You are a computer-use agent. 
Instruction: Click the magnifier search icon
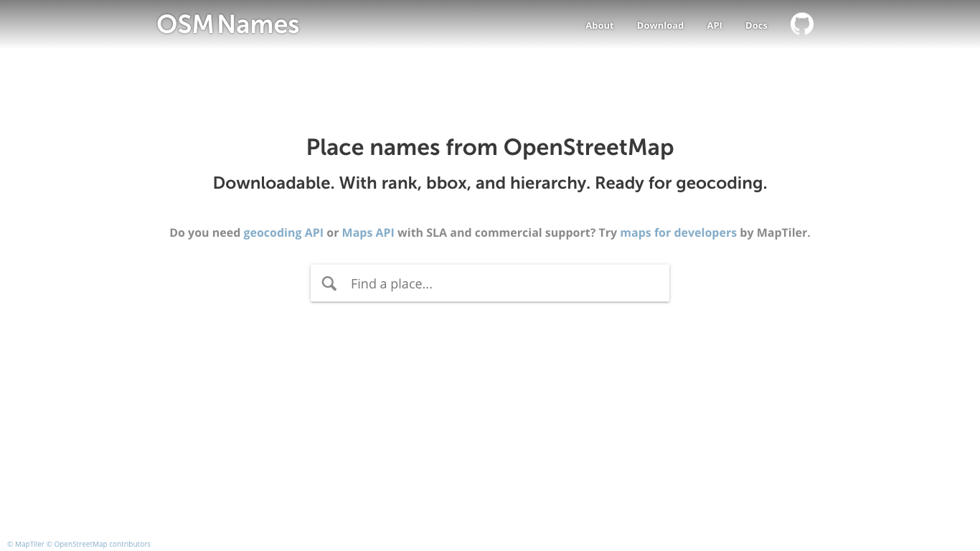[329, 283]
